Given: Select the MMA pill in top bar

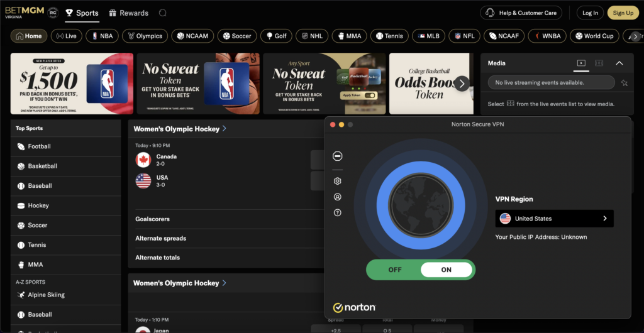Looking at the screenshot, I should point(349,36).
